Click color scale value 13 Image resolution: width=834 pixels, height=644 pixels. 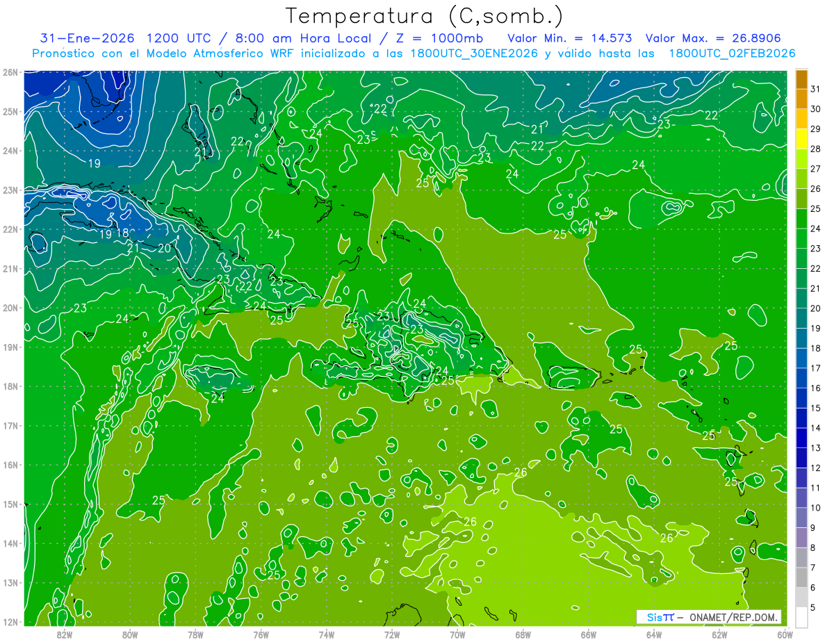tap(816, 448)
